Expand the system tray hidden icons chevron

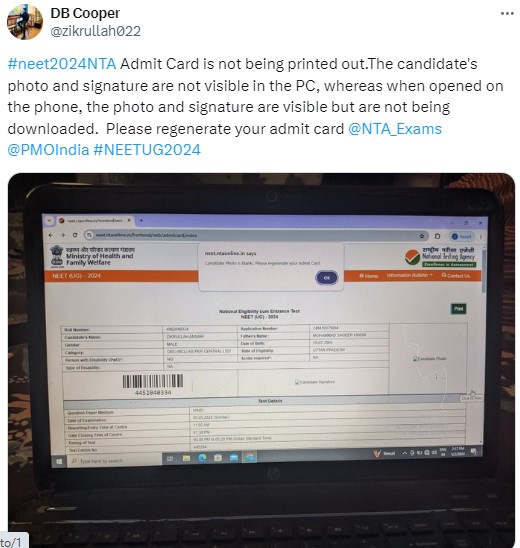(x=405, y=453)
